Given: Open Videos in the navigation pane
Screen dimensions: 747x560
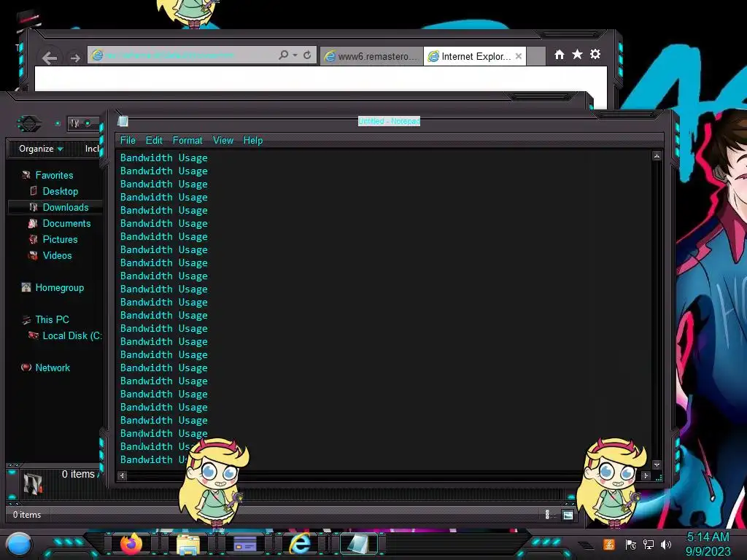Looking at the screenshot, I should [x=57, y=255].
